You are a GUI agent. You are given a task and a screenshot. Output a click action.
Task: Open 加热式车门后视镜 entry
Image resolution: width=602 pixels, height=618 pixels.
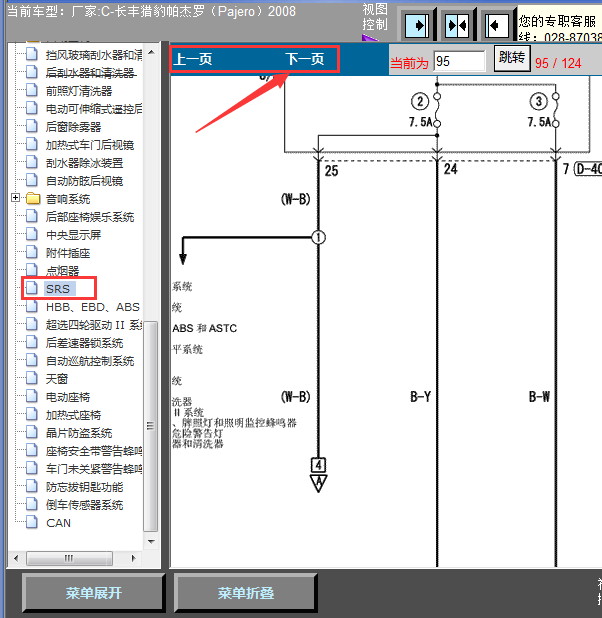coord(90,145)
